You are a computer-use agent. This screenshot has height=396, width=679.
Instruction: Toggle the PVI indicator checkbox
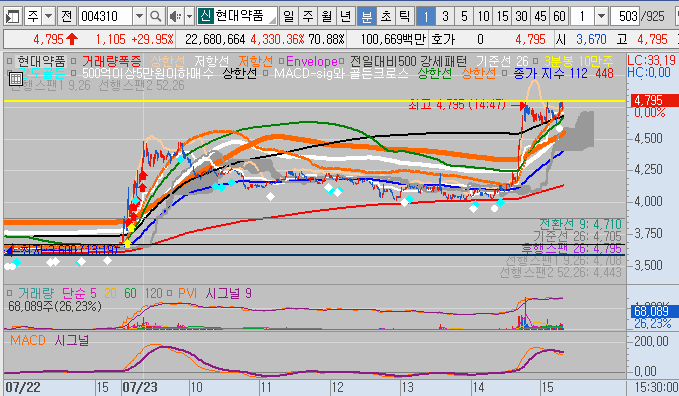click(169, 293)
